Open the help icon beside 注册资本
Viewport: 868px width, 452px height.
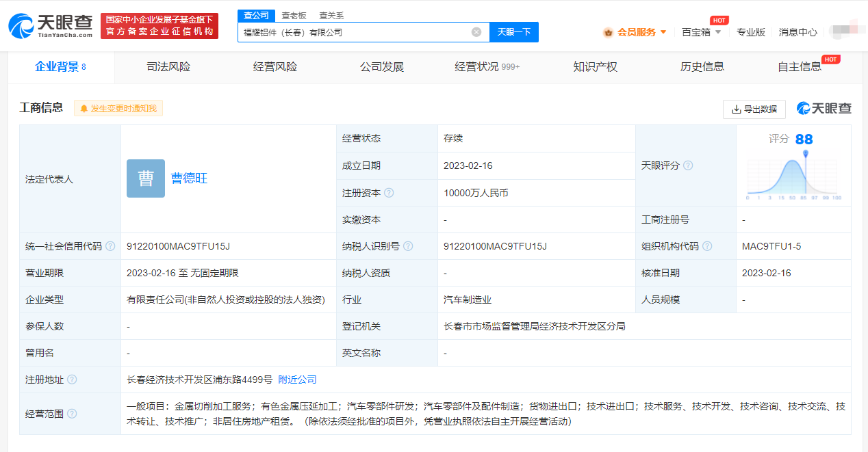(389, 193)
